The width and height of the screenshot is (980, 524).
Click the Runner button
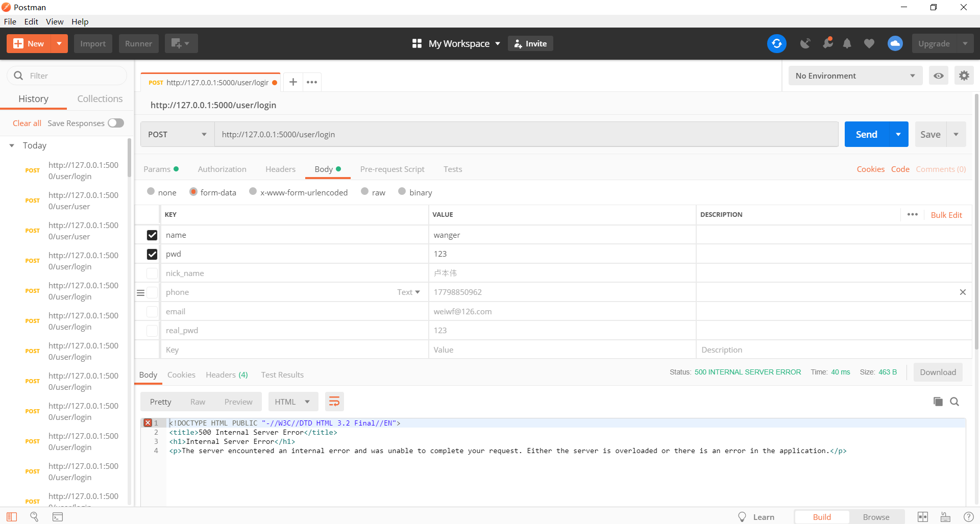(138, 43)
